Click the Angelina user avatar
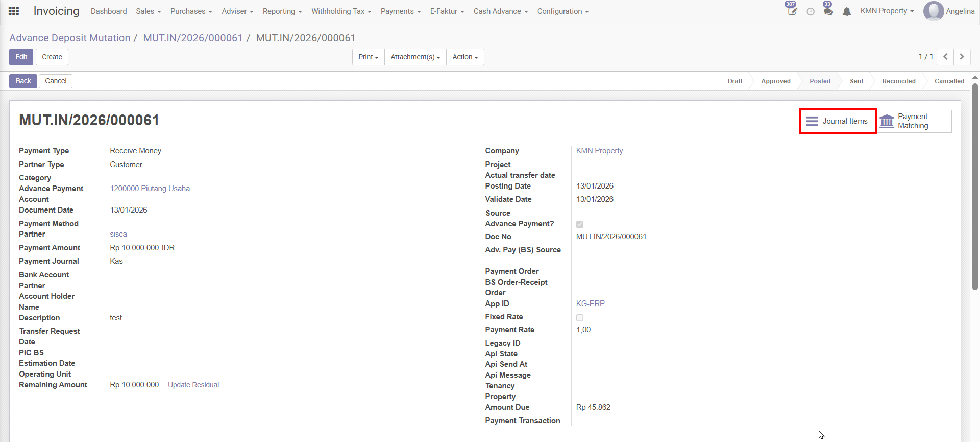The width and height of the screenshot is (980, 442). click(934, 11)
